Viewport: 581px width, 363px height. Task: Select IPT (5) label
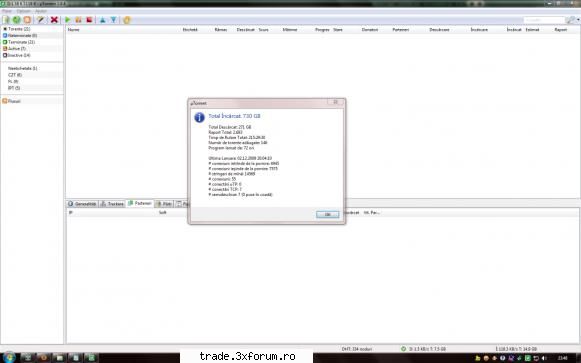click(14, 88)
